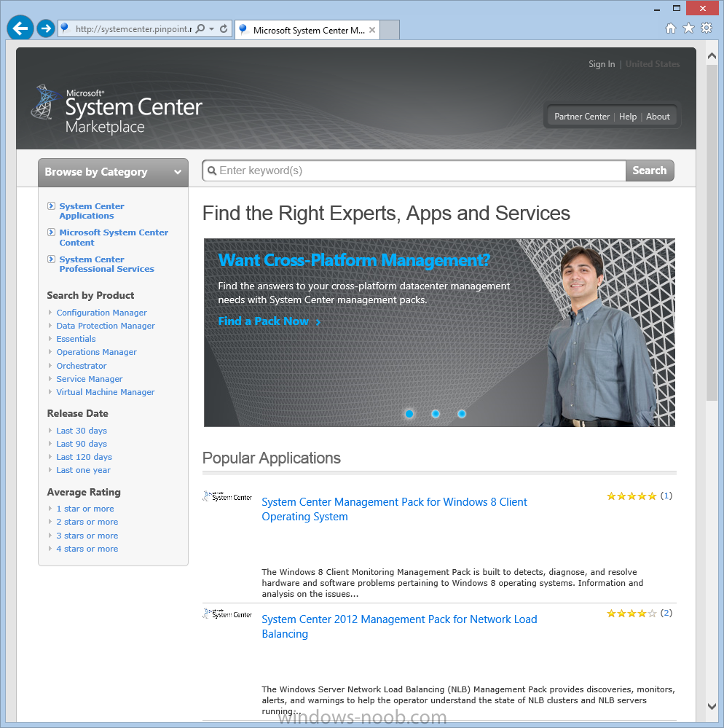Open browser Tools gear icon

click(x=707, y=28)
